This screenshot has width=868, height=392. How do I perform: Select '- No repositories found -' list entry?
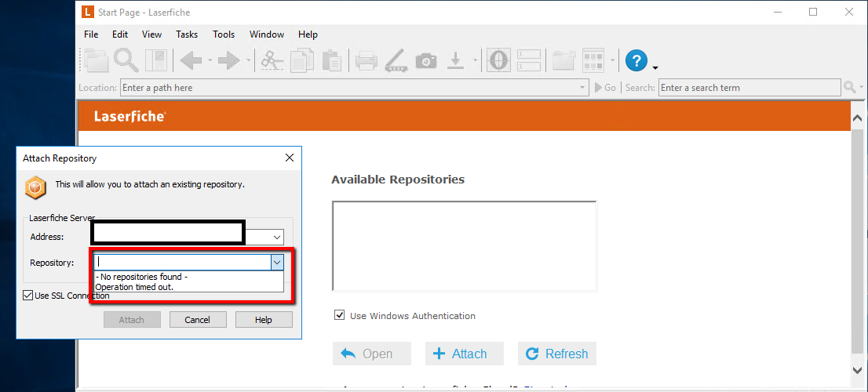189,277
